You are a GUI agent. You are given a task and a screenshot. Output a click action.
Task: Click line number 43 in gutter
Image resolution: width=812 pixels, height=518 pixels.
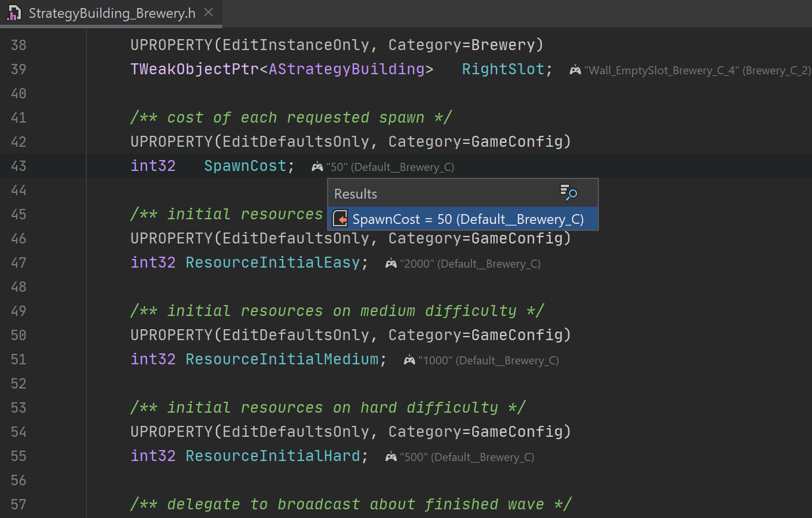(18, 166)
